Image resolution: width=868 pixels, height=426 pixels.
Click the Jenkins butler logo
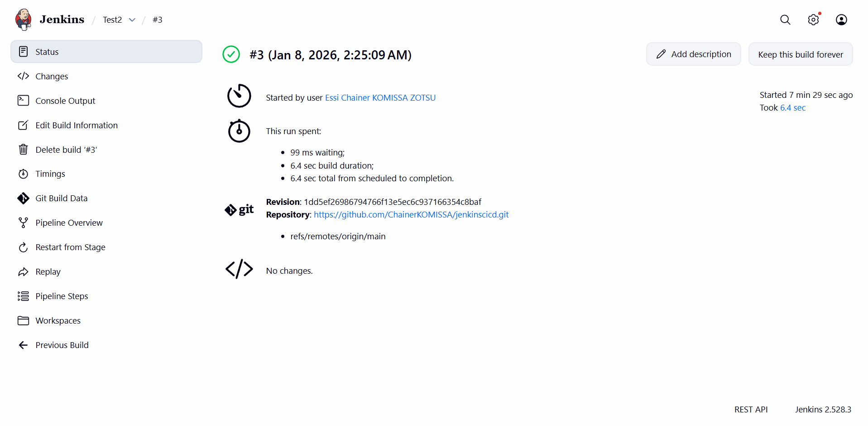coord(23,19)
